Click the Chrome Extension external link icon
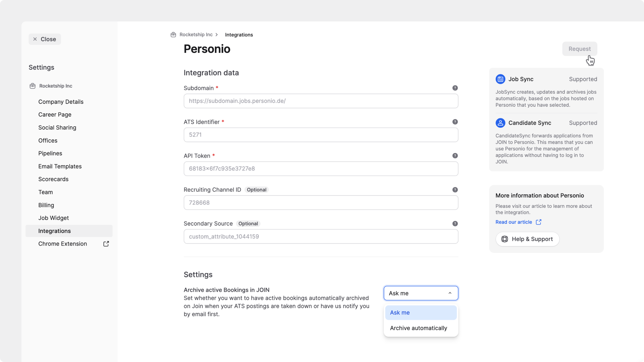The width and height of the screenshot is (644, 362). coord(106,244)
